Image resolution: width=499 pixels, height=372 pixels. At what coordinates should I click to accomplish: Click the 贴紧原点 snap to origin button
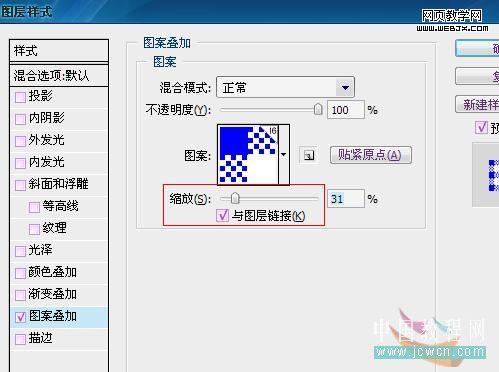(x=371, y=155)
